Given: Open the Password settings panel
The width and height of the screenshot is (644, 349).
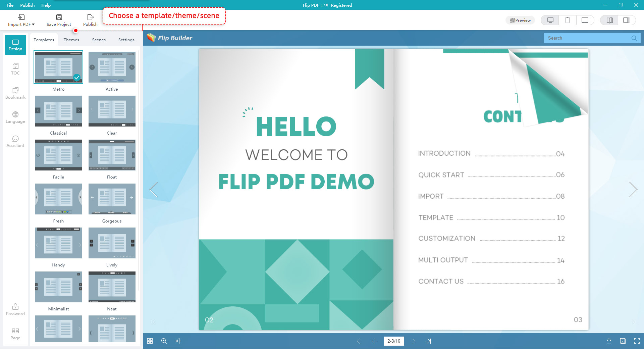Looking at the screenshot, I should pos(15,309).
